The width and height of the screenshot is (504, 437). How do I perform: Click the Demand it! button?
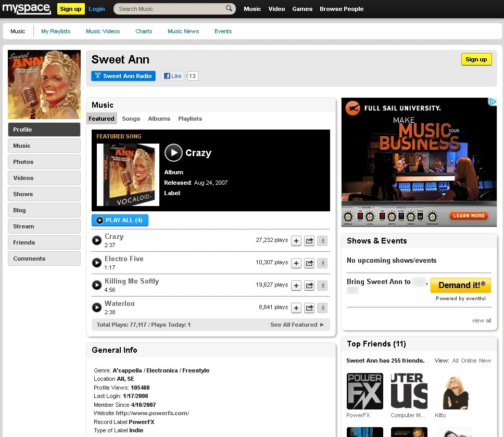[461, 285]
